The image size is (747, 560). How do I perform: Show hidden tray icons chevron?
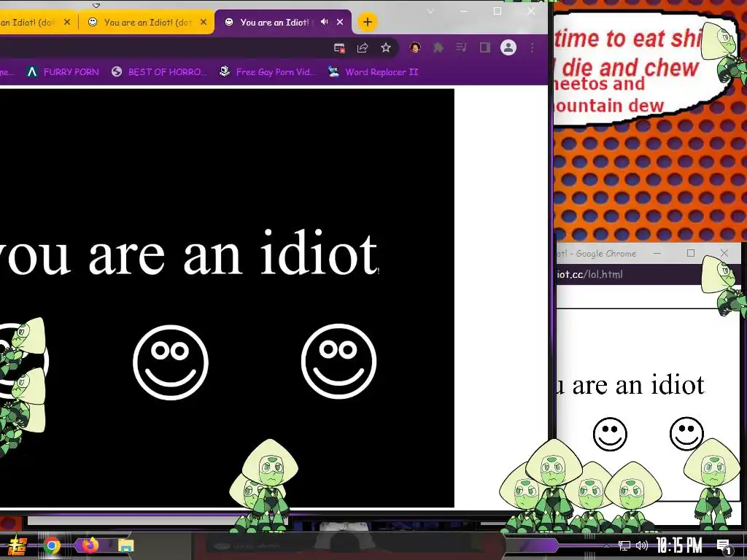(x=606, y=545)
